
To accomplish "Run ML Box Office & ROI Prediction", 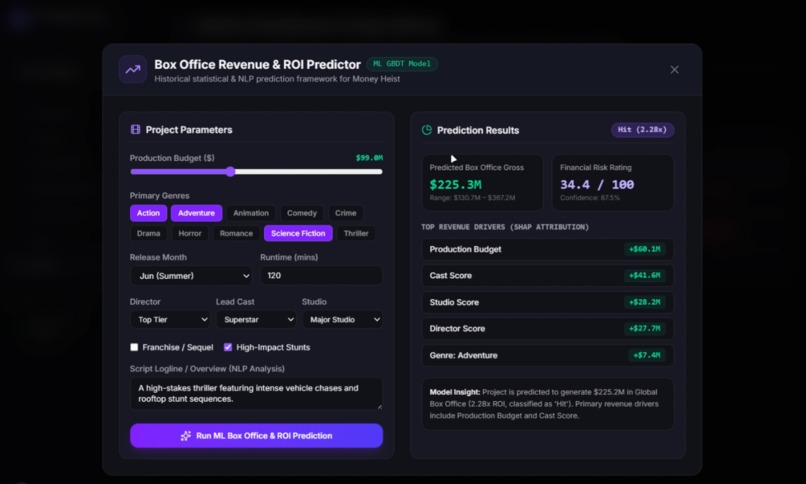I will click(x=256, y=436).
